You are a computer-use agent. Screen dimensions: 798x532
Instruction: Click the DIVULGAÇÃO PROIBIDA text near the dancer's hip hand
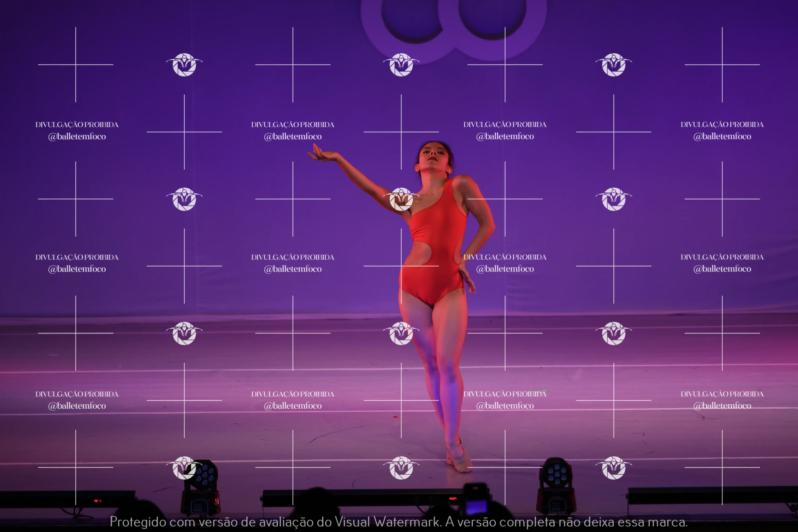click(505, 257)
